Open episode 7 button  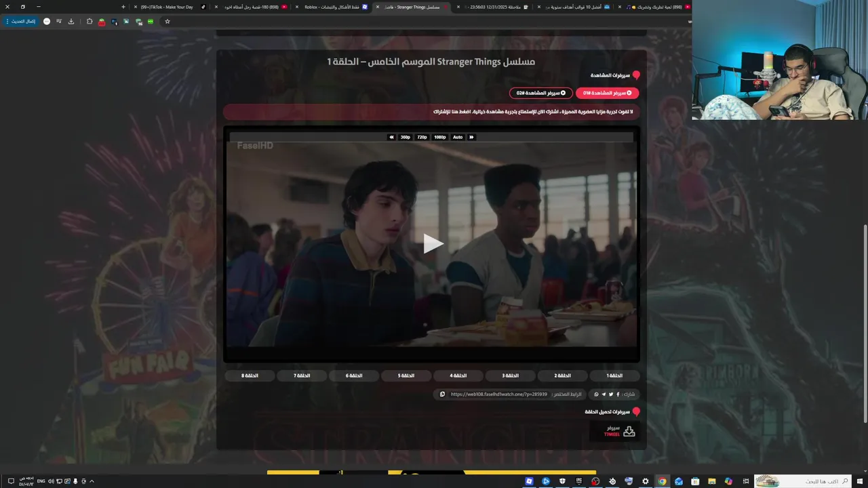pos(302,375)
